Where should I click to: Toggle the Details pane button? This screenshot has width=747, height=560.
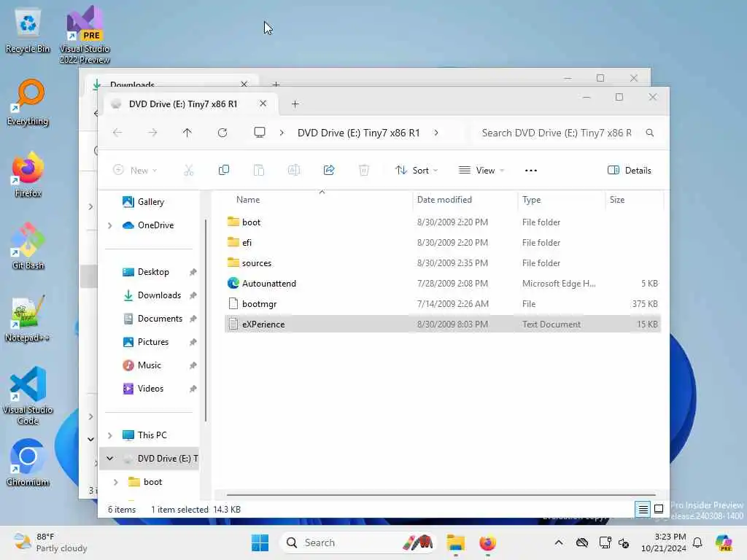pos(630,171)
